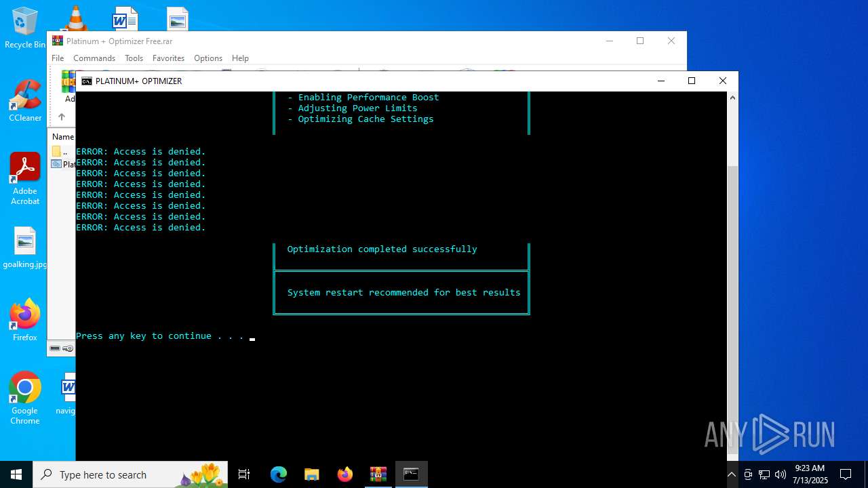
Task: Open the network tray icon
Action: (764, 474)
